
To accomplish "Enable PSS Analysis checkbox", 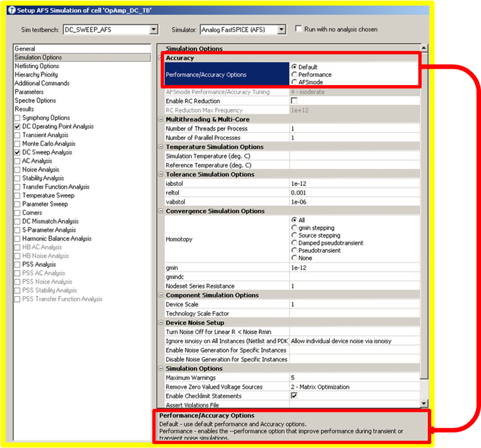I will 17,264.
